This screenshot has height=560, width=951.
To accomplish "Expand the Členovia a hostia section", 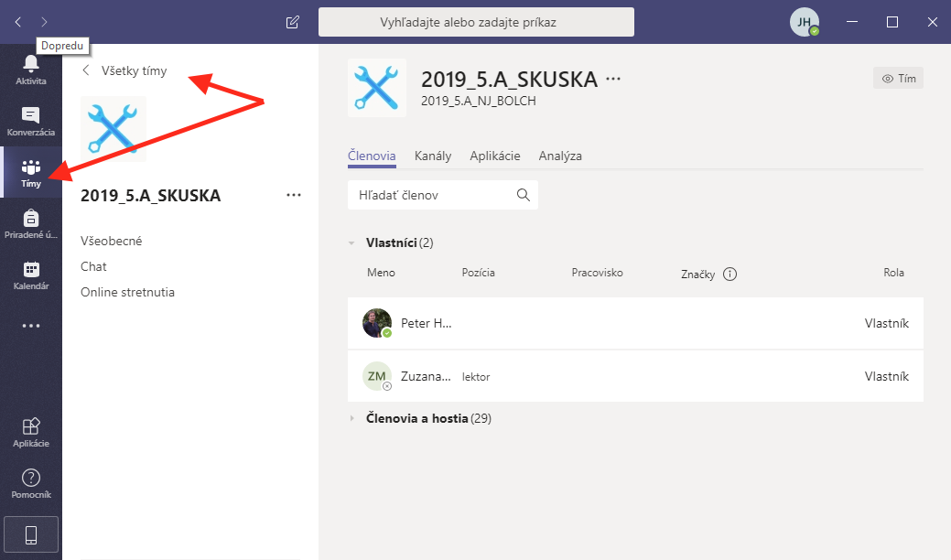I will (x=351, y=418).
